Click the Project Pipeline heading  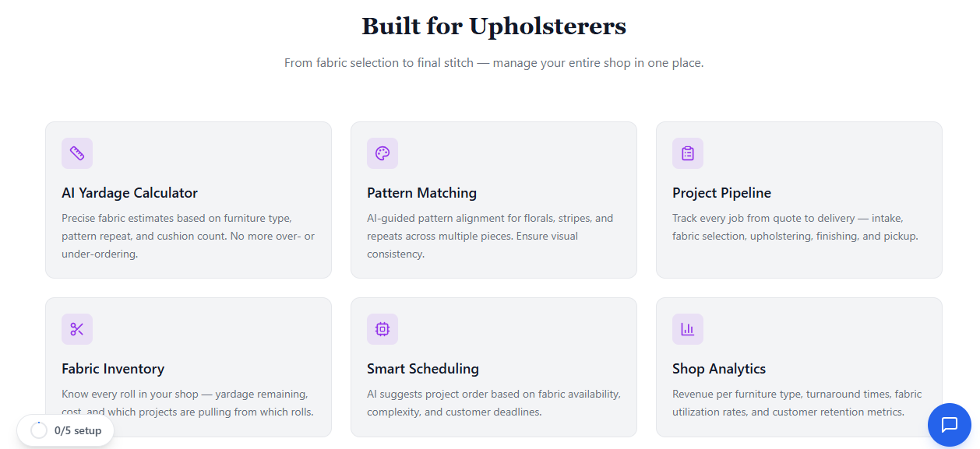click(721, 192)
